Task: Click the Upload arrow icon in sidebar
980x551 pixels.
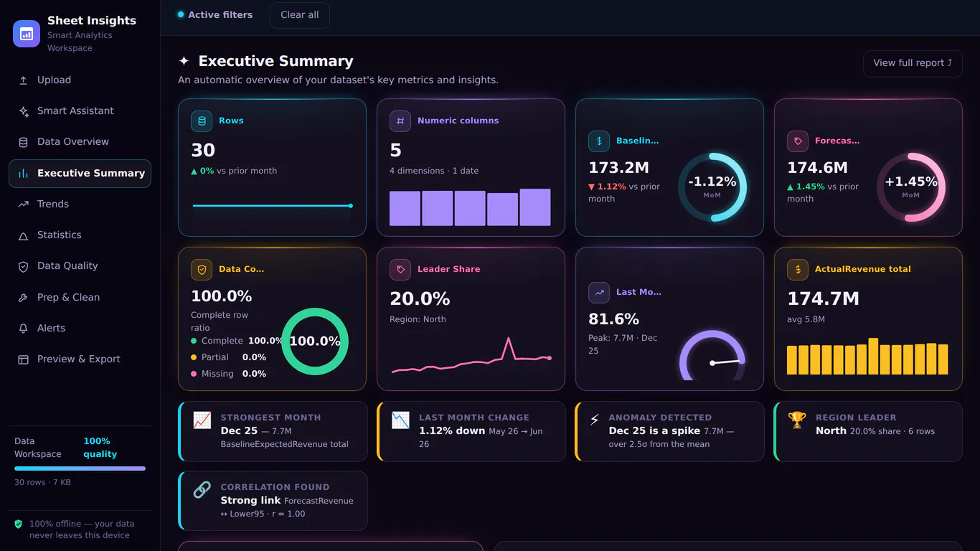Action: click(x=24, y=80)
